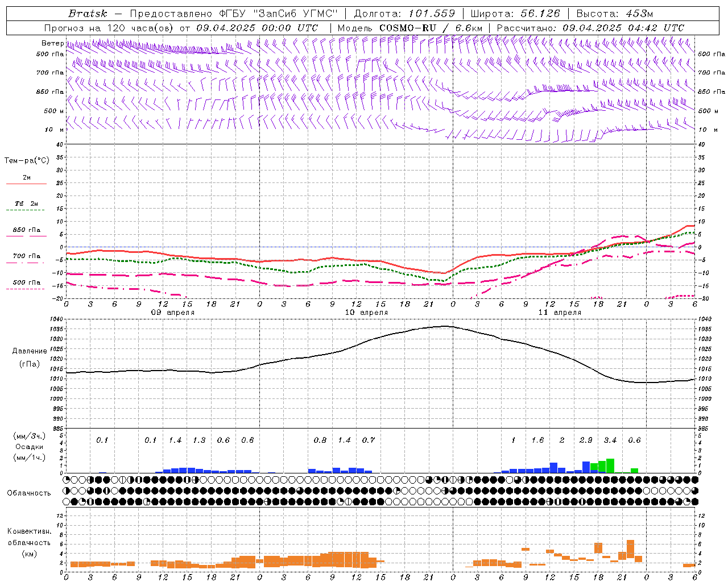The image size is (728, 582).
Task: Select the "Высота: 453м" elevation text
Action: tap(614, 14)
